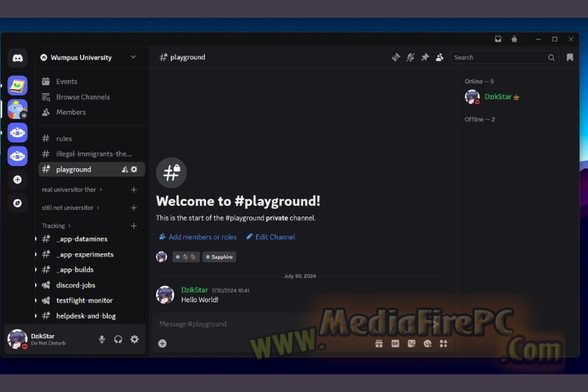Click the Add a Server plus icon
The width and height of the screenshot is (588, 392).
coord(18,180)
